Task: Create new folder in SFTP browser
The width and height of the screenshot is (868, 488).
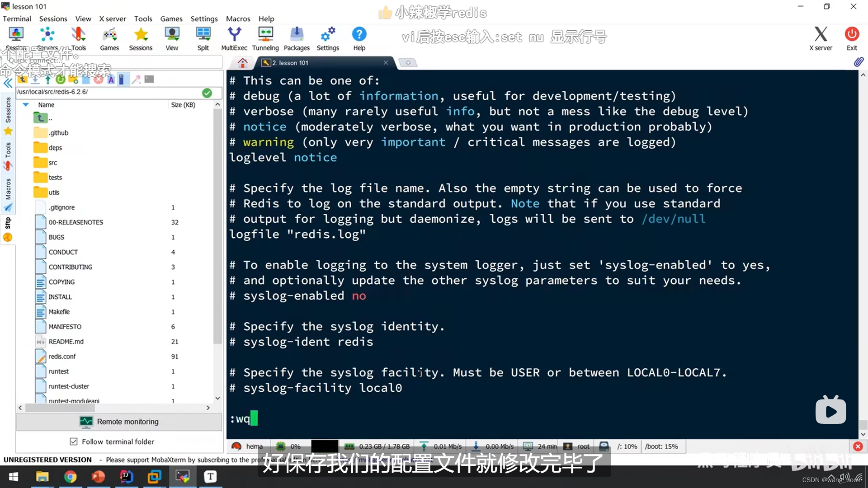Action: 73,80
